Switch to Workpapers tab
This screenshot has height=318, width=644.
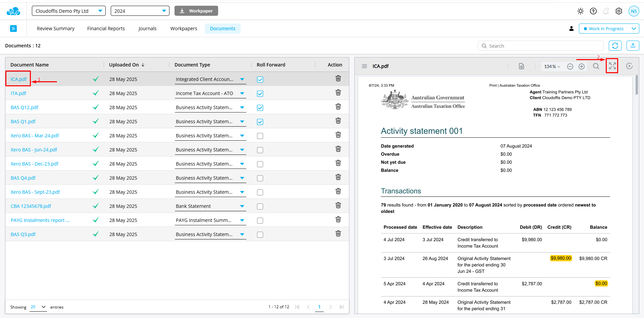point(184,29)
